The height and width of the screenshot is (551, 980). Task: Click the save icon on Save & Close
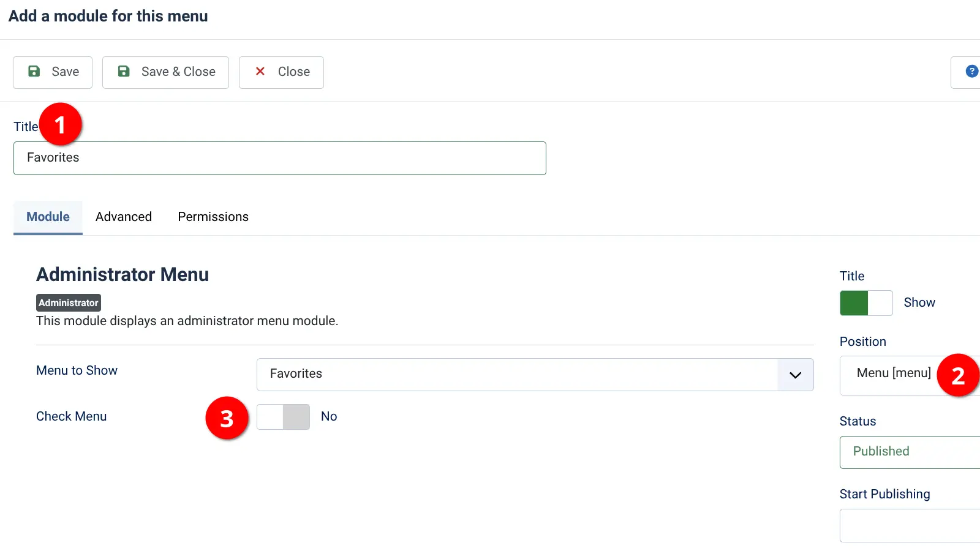tap(123, 72)
